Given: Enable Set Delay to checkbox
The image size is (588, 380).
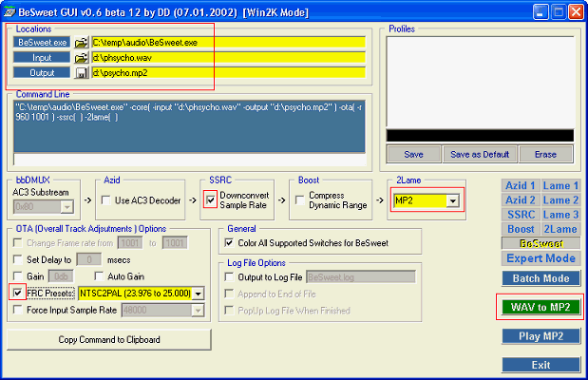Looking at the screenshot, I should (x=18, y=259).
